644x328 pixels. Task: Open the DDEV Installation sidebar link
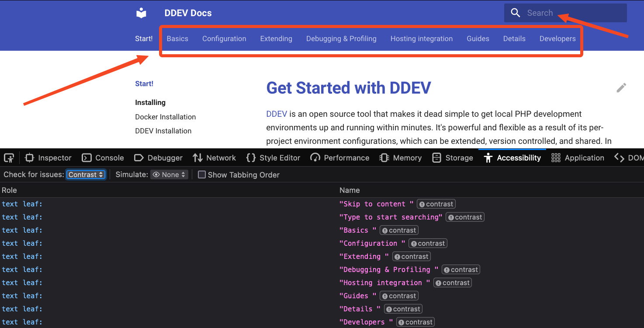(x=163, y=131)
